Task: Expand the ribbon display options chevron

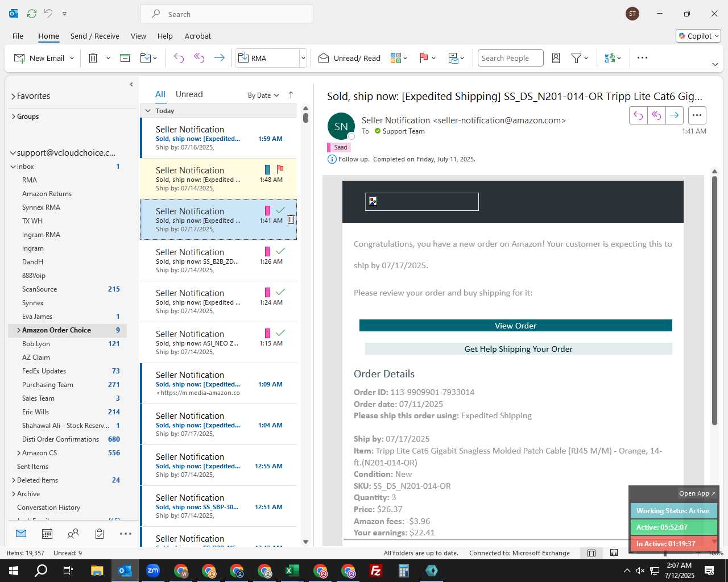Action: 715,64
